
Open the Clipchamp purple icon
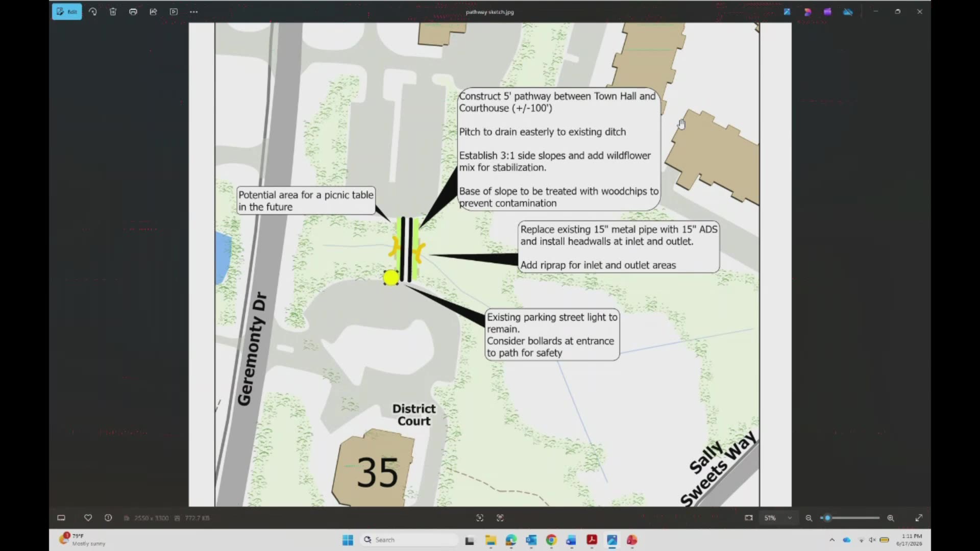coord(827,12)
